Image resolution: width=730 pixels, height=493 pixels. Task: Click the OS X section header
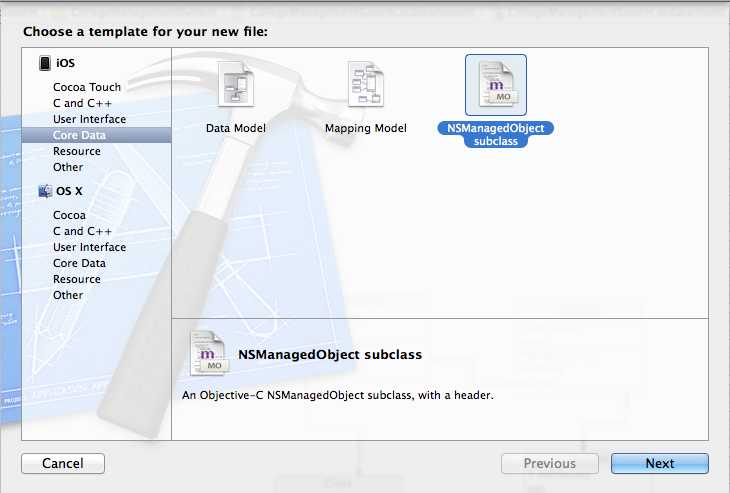(x=69, y=191)
